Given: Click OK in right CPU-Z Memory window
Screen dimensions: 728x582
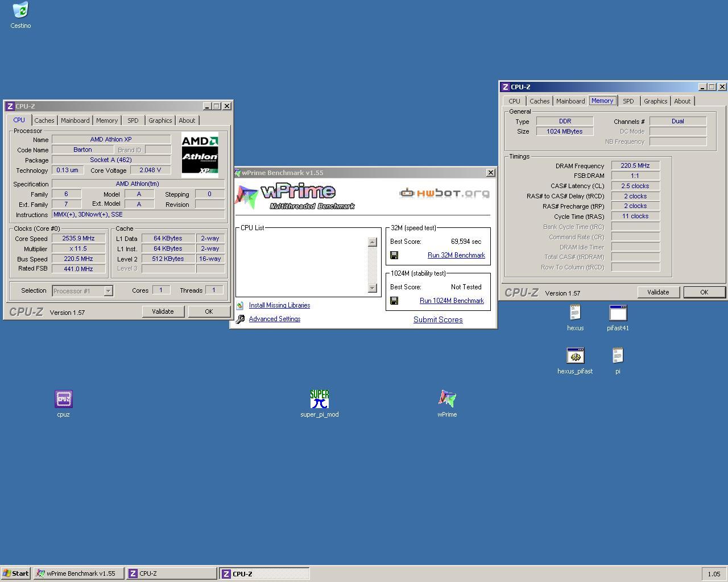Looking at the screenshot, I should click(x=704, y=292).
